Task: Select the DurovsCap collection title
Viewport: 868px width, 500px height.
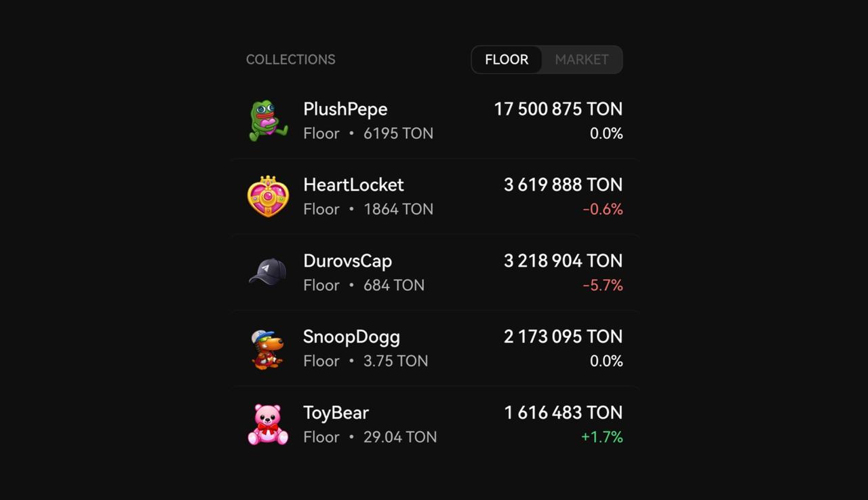Action: (347, 261)
